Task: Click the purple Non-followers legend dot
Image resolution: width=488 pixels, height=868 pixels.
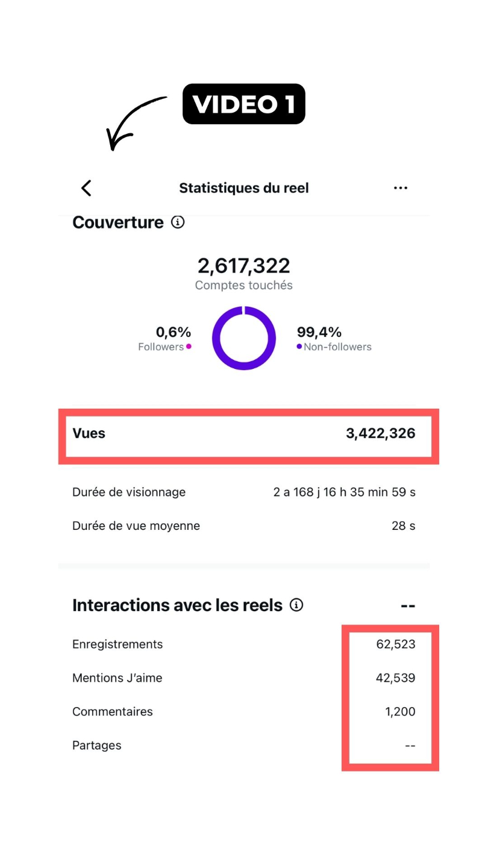Action: [x=299, y=347]
